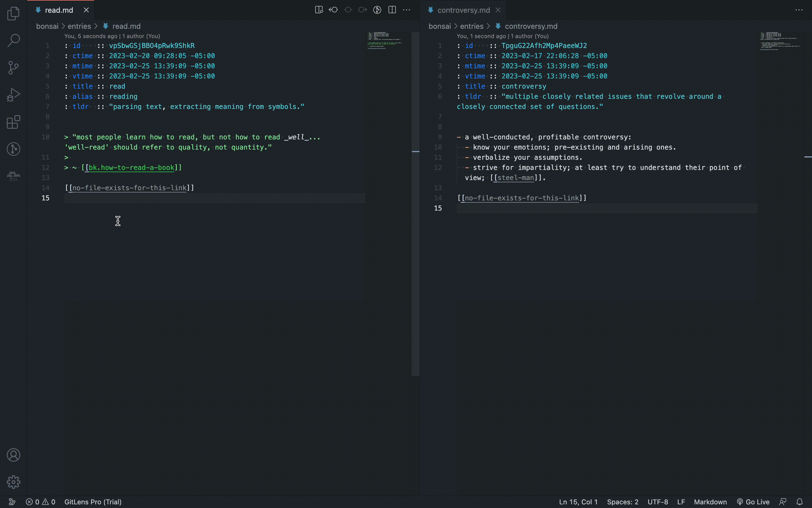Click Ln 15, Col 1 cursor position
The width and height of the screenshot is (812, 508).
coord(578,502)
